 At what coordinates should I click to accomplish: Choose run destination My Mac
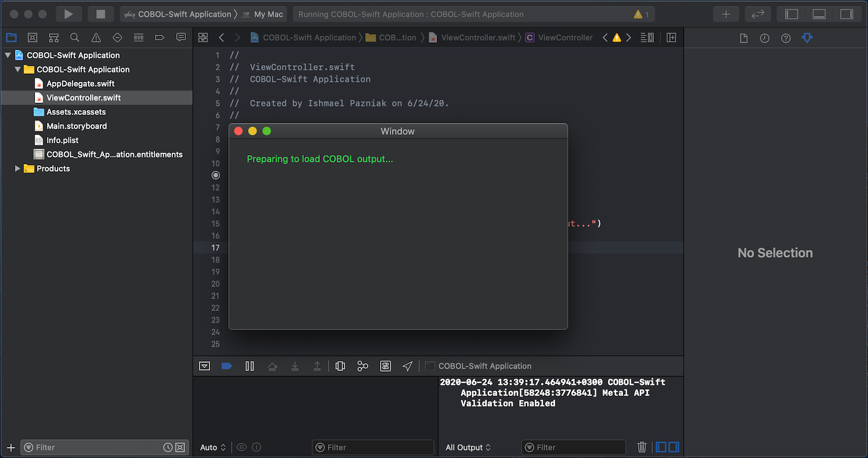pyautogui.click(x=263, y=14)
